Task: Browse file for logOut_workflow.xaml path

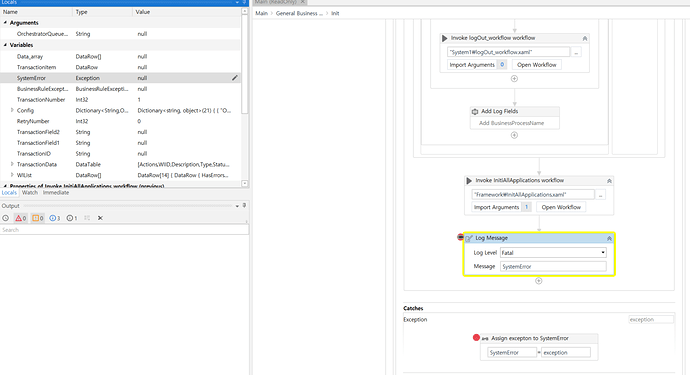Action: [x=576, y=52]
